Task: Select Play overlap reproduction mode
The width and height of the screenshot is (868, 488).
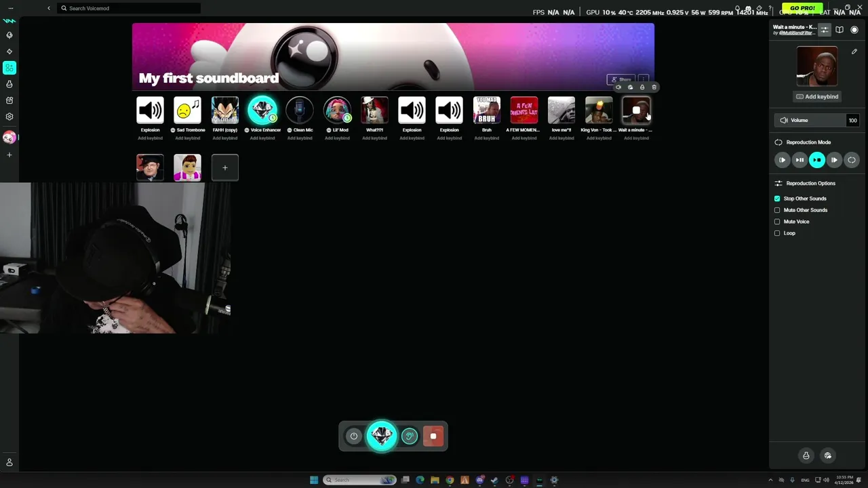Action: coord(834,160)
